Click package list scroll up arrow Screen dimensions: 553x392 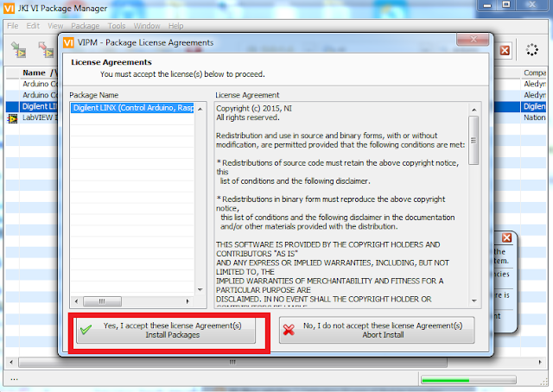pyautogui.click(x=200, y=110)
